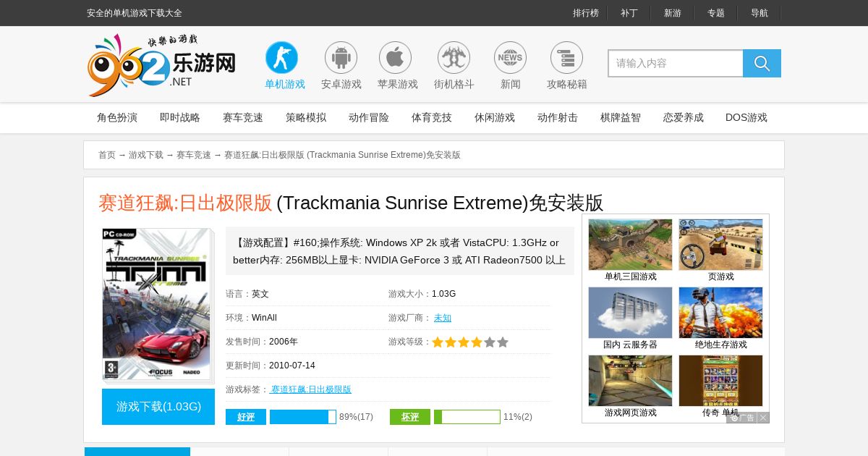This screenshot has height=456, width=868.
Task: Click the 游戏下载(1.03G) download button
Action: [158, 407]
